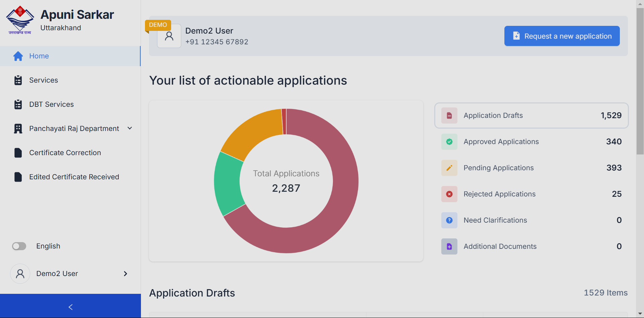Select the Application Drafts card
Screen dimensions: 644x318
point(531,116)
